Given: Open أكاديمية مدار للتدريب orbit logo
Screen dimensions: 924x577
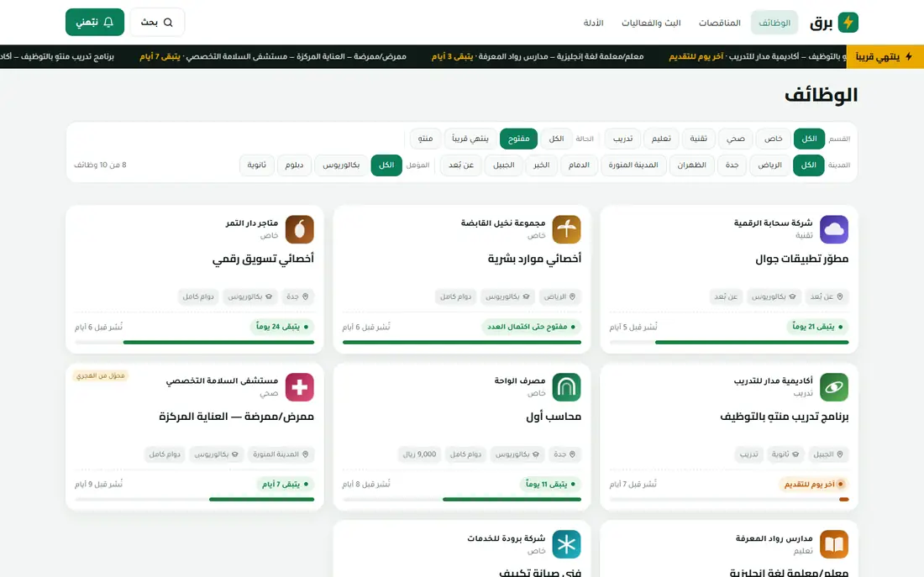Looking at the screenshot, I should [x=834, y=387].
